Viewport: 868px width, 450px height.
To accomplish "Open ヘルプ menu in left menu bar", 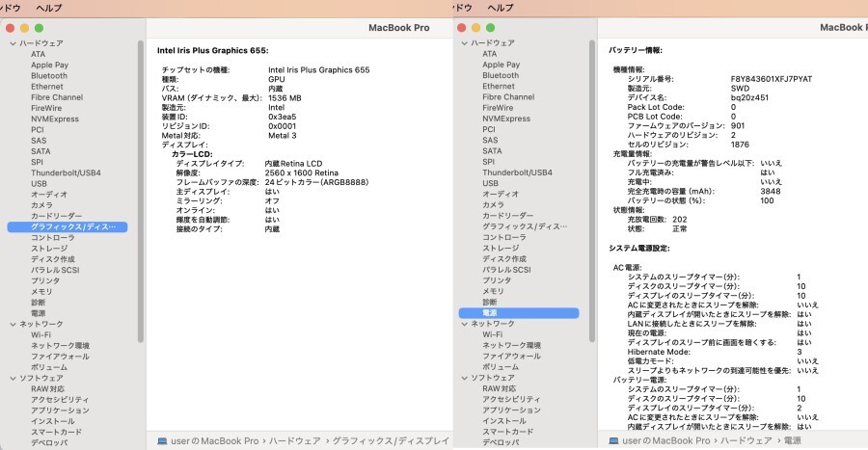I will (49, 8).
